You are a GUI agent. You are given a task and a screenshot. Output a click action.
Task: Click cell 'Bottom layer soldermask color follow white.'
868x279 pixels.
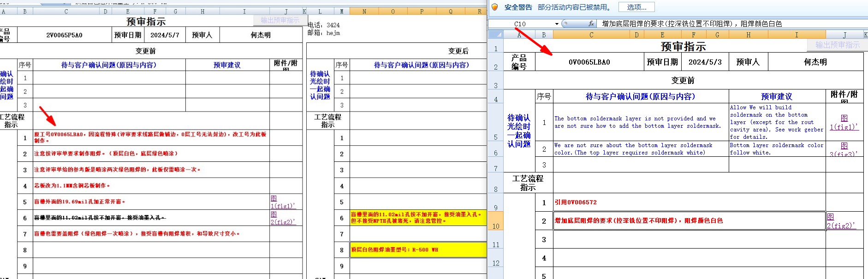(777, 149)
